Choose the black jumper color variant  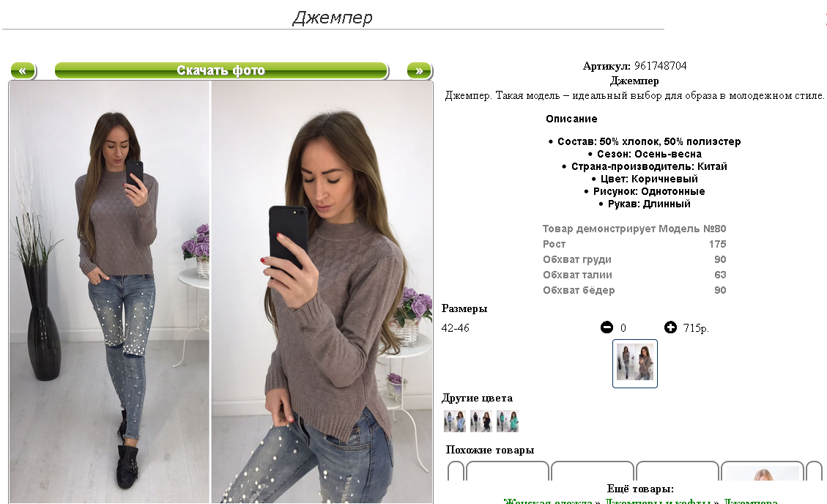click(481, 421)
